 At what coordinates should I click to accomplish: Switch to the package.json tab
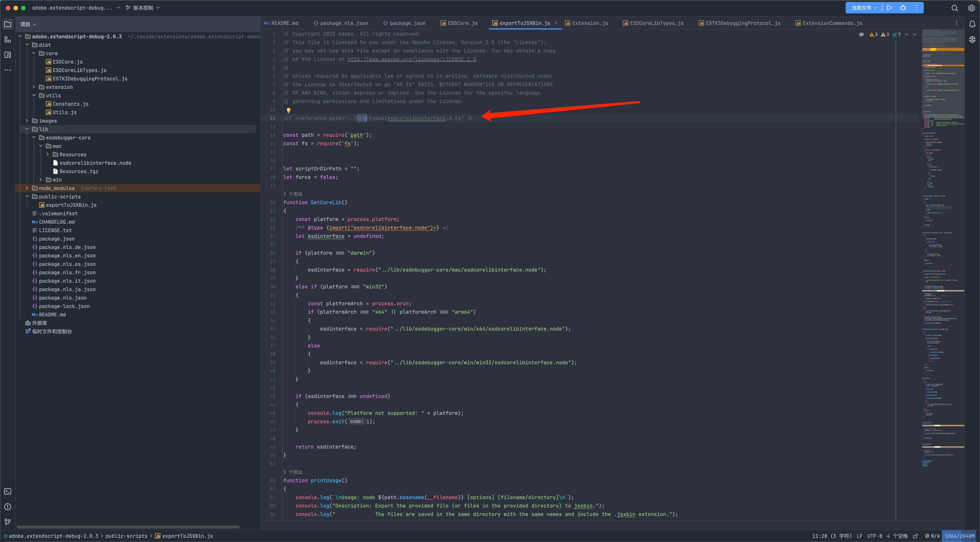407,23
